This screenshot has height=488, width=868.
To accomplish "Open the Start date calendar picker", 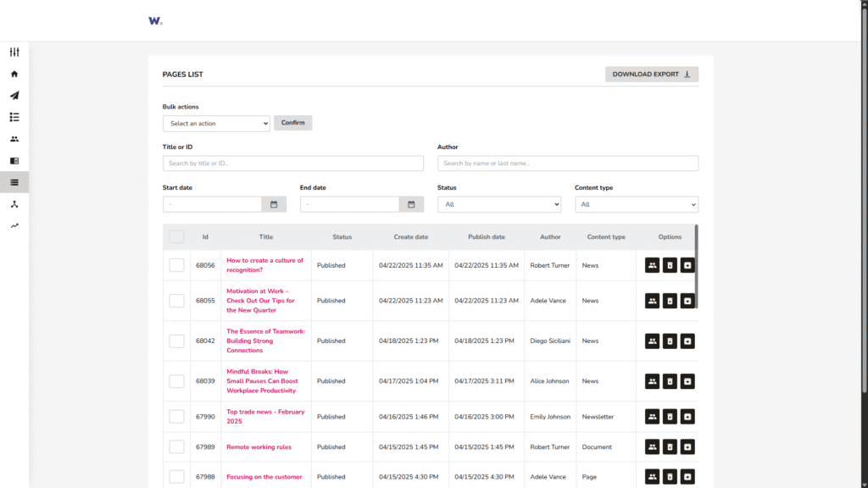I will point(274,204).
